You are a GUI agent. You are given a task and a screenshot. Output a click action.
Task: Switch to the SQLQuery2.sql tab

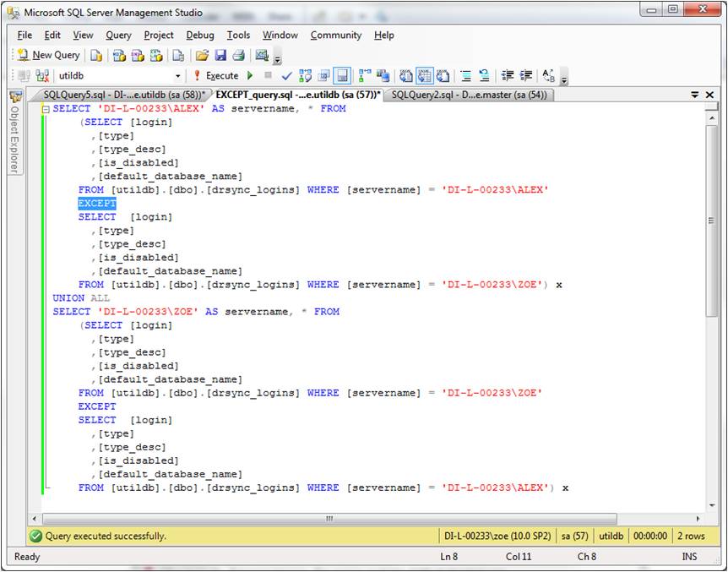[468, 95]
